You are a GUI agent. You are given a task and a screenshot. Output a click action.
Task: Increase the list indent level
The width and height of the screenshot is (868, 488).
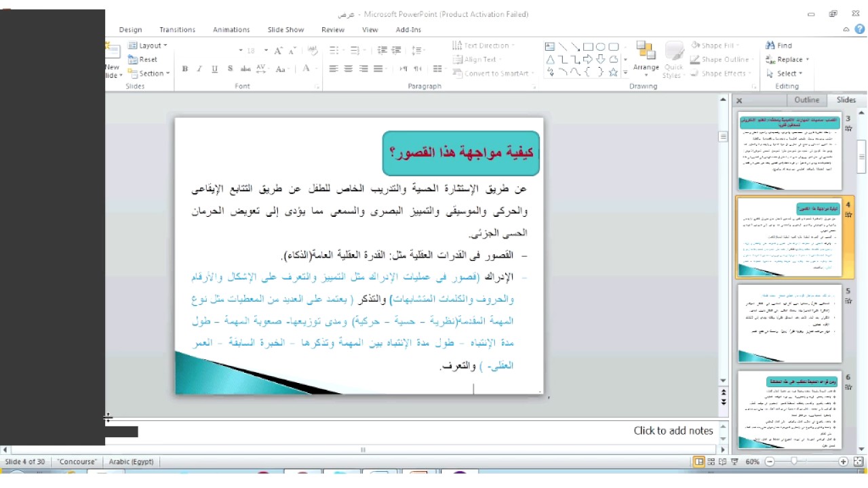pyautogui.click(x=397, y=50)
